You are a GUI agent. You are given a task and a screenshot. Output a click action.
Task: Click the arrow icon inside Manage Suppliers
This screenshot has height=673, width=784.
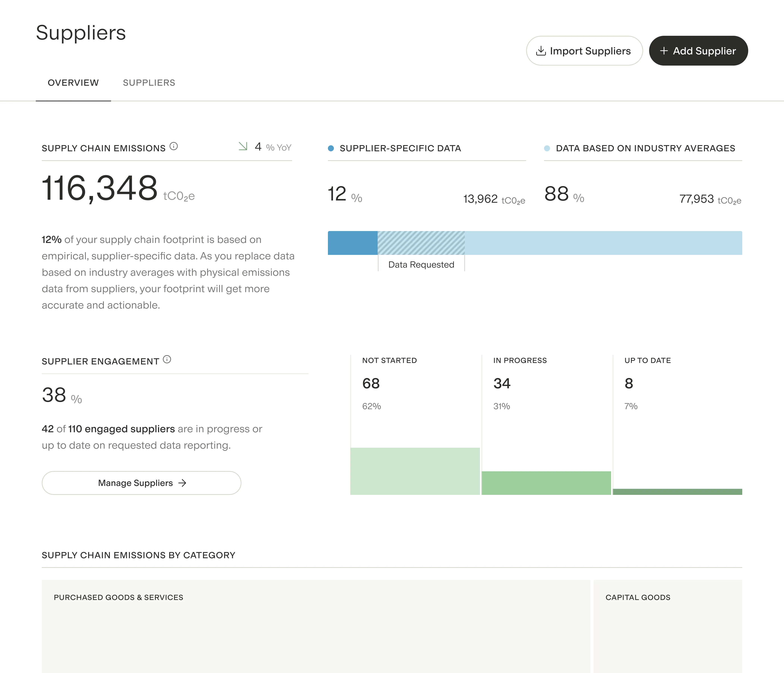tap(183, 483)
